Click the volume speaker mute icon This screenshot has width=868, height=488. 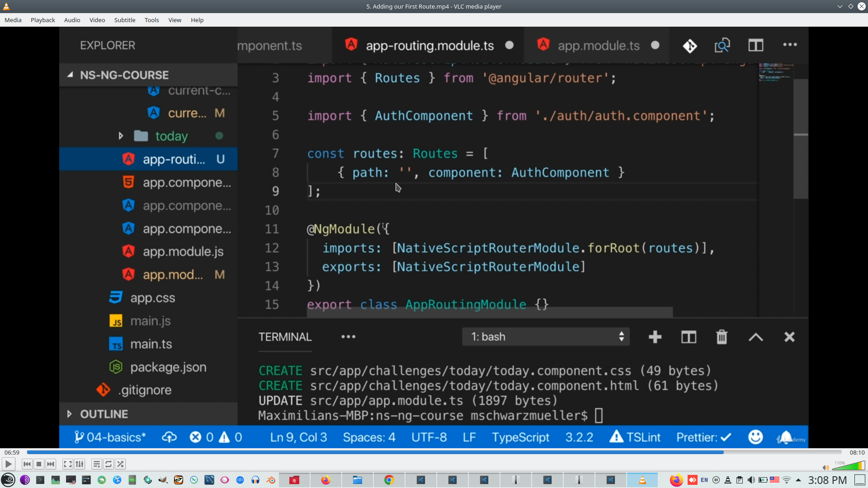click(x=826, y=468)
